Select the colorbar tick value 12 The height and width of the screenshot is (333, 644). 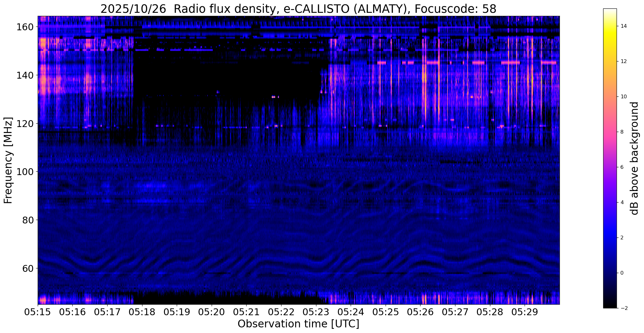pos(623,61)
